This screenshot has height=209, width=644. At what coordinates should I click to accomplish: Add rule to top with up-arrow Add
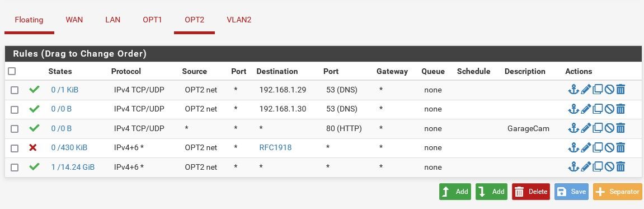click(x=455, y=192)
